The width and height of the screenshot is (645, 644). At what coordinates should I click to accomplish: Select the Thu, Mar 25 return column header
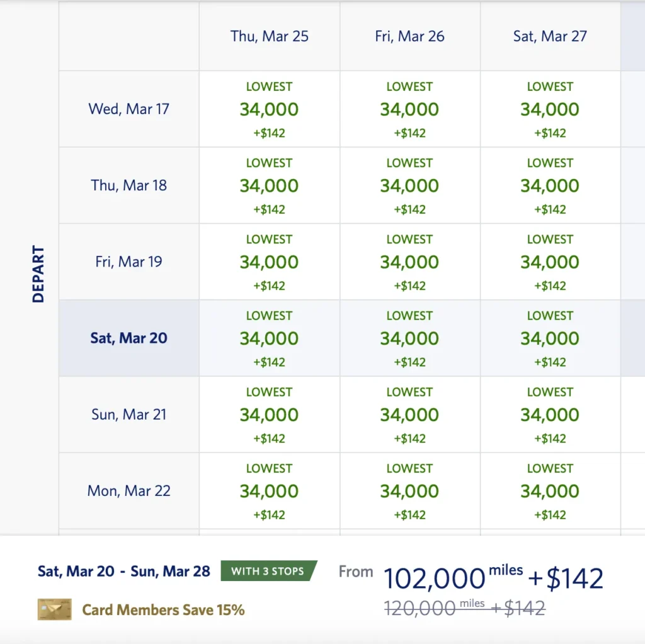point(270,36)
